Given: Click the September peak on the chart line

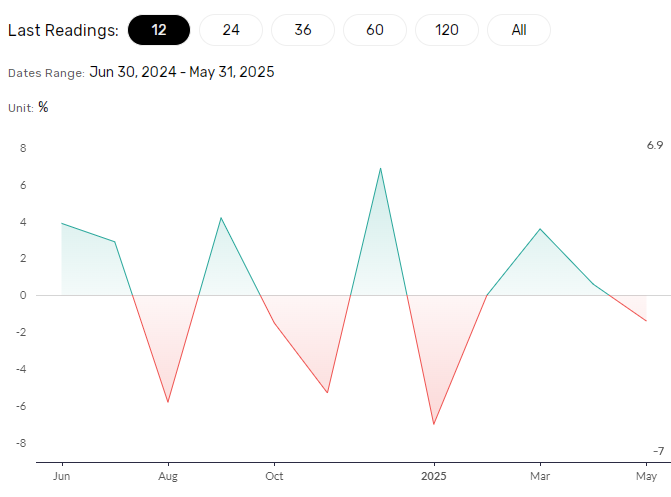Looking at the screenshot, I should click(x=221, y=218).
